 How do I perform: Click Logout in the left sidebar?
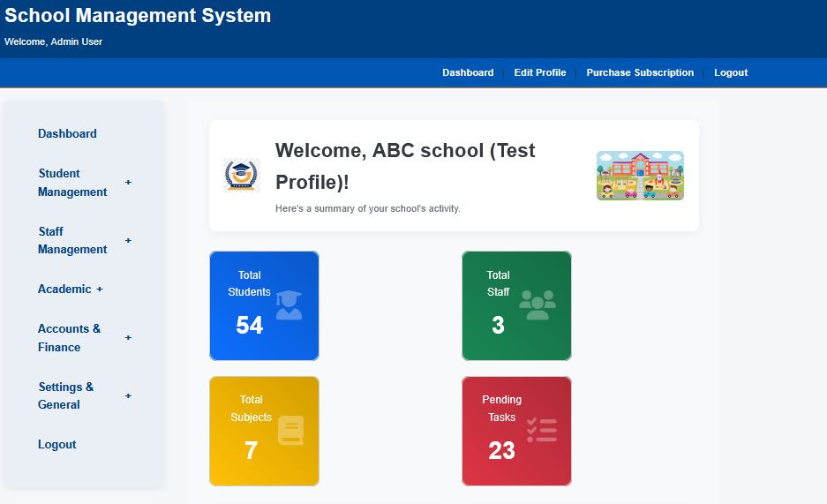[57, 445]
